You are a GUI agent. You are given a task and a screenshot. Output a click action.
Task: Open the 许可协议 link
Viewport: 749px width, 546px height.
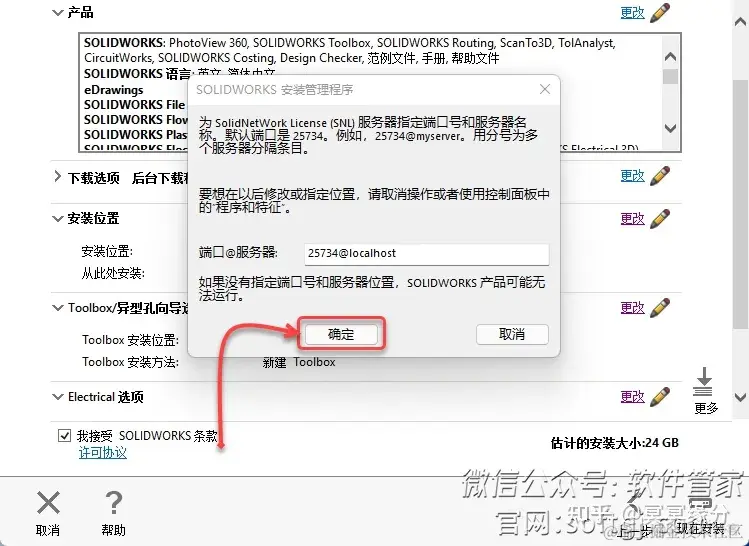click(x=103, y=452)
